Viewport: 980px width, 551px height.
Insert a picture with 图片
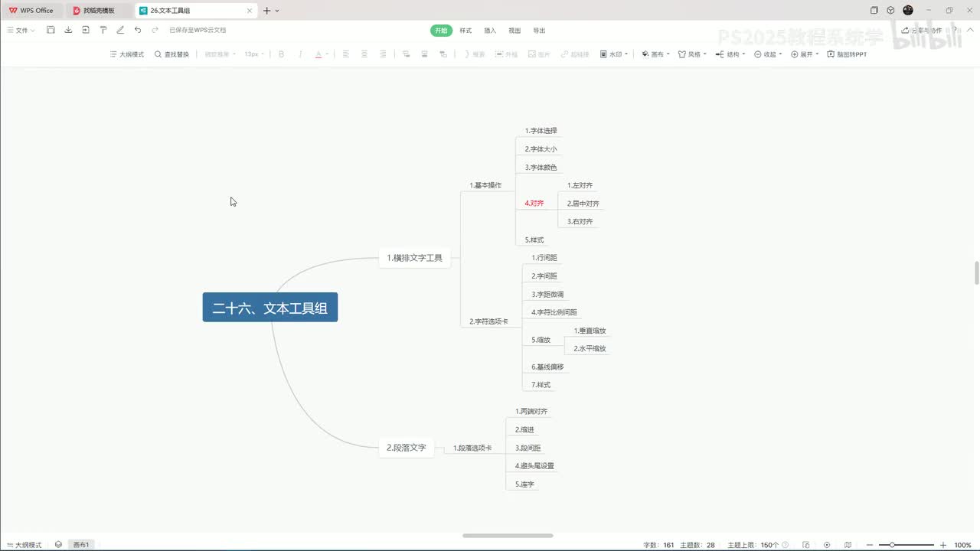coord(539,54)
